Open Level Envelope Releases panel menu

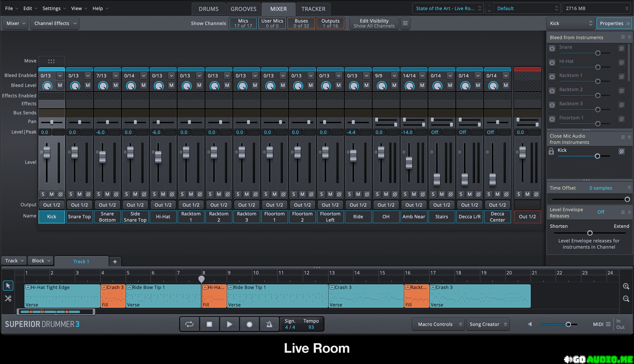pyautogui.click(x=623, y=212)
